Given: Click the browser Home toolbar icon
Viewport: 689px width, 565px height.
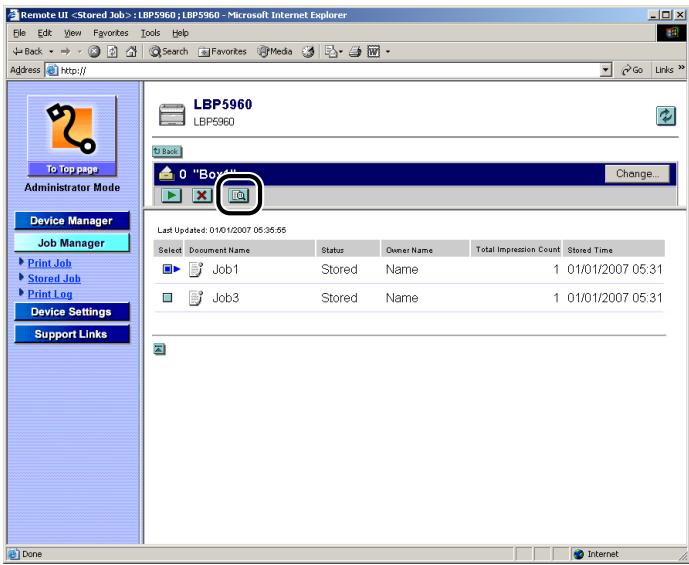Looking at the screenshot, I should coord(131,51).
